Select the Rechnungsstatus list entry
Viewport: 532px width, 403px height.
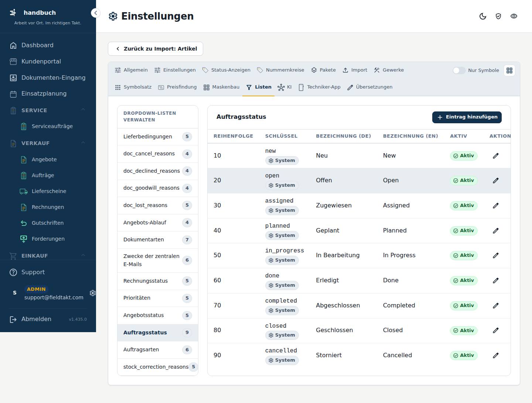pyautogui.click(x=158, y=281)
